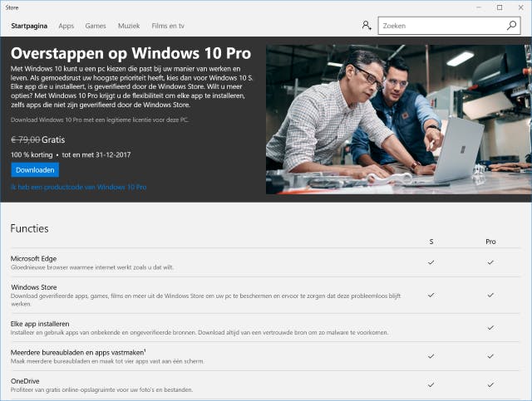Click Meerdere bureaubladen checkmark under S
The width and height of the screenshot is (532, 401).
pos(431,356)
